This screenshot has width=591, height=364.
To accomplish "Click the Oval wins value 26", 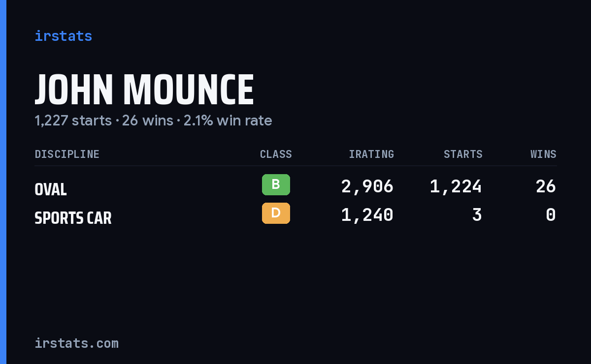I will (546, 186).
